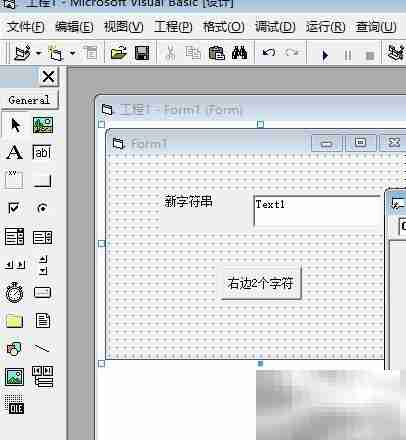The height and width of the screenshot is (440, 406).
Task: Open the 工程(P) menu
Action: tap(173, 27)
